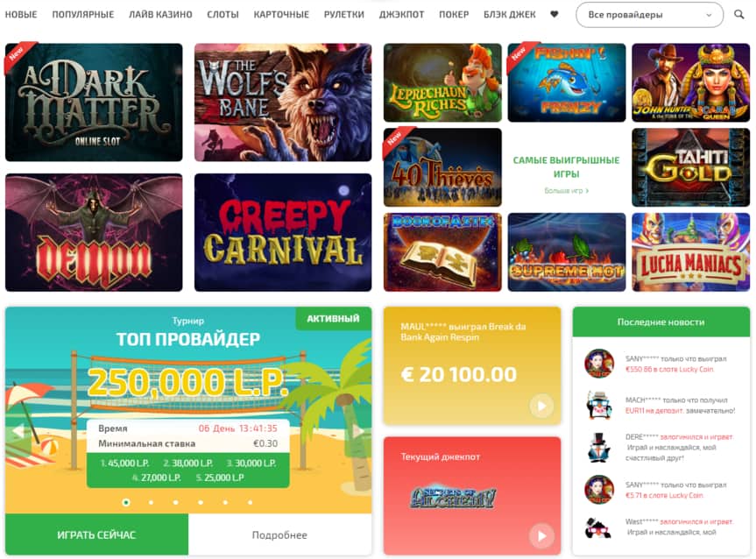Select the last carousel dot indicator
Screen dimensions: 756x559
click(x=250, y=502)
